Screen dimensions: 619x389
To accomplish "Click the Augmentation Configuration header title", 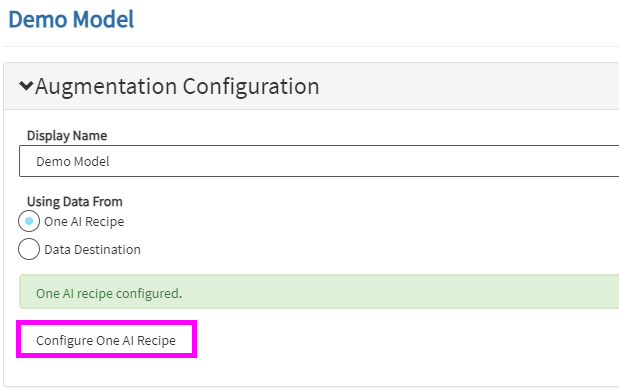I will tap(177, 86).
